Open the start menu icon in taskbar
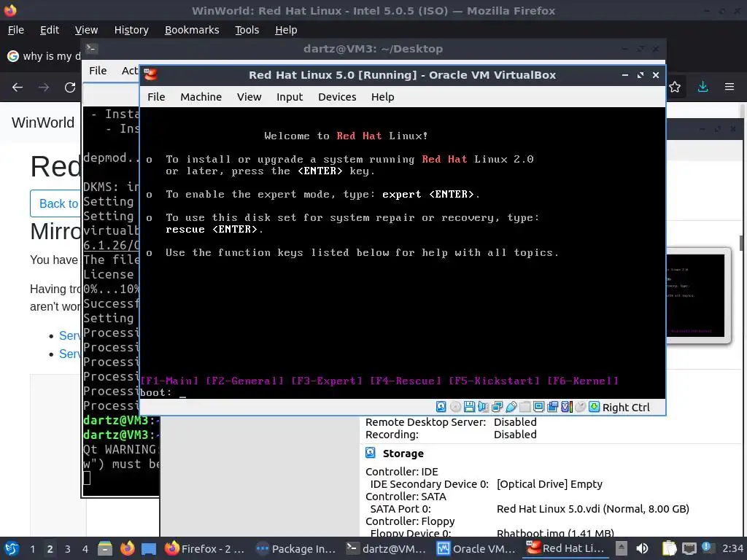Viewport: 747px width, 560px height. pos(12,548)
